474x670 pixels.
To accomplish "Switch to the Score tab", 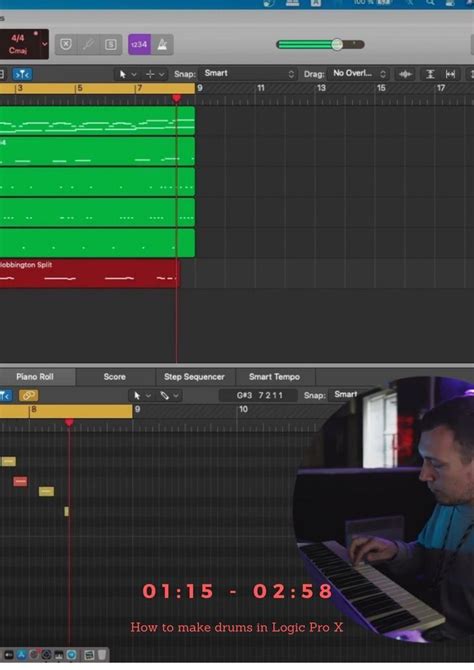I will click(115, 377).
